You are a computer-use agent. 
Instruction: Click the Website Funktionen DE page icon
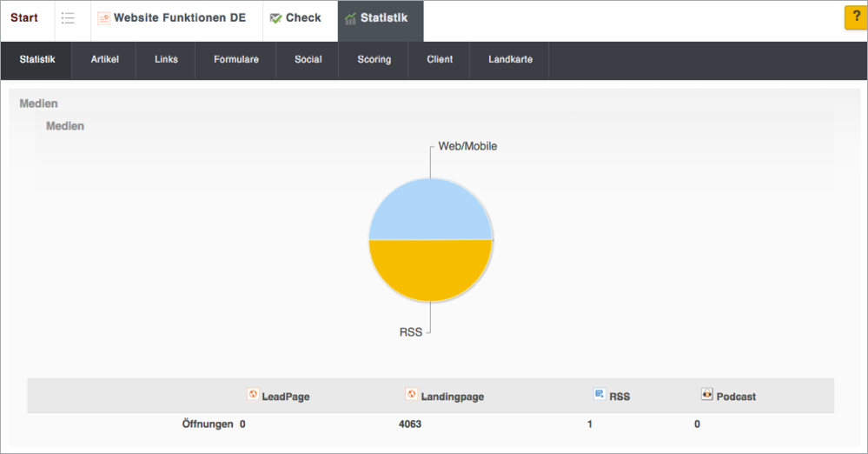103,18
